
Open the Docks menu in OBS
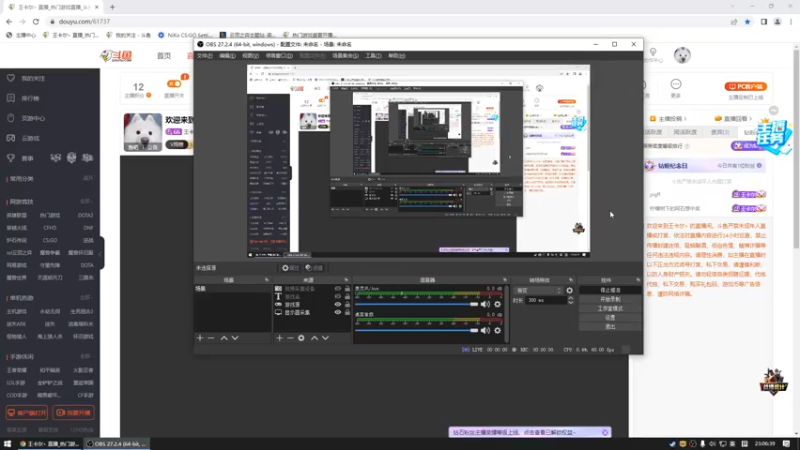279,56
